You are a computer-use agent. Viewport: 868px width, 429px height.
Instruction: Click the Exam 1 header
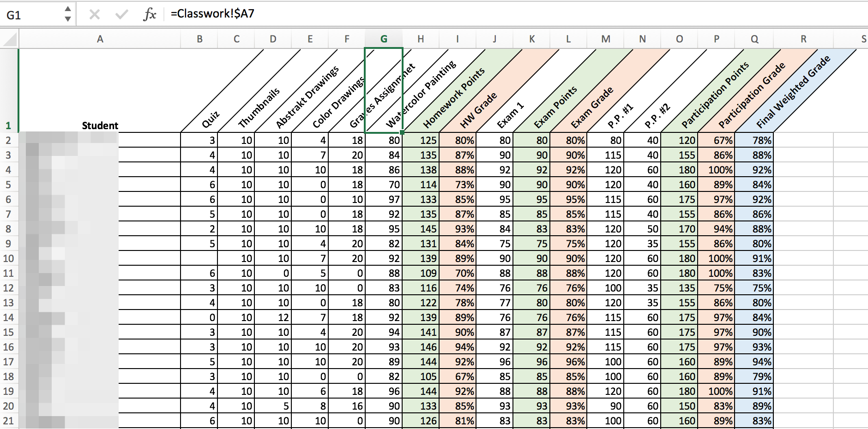510,115
